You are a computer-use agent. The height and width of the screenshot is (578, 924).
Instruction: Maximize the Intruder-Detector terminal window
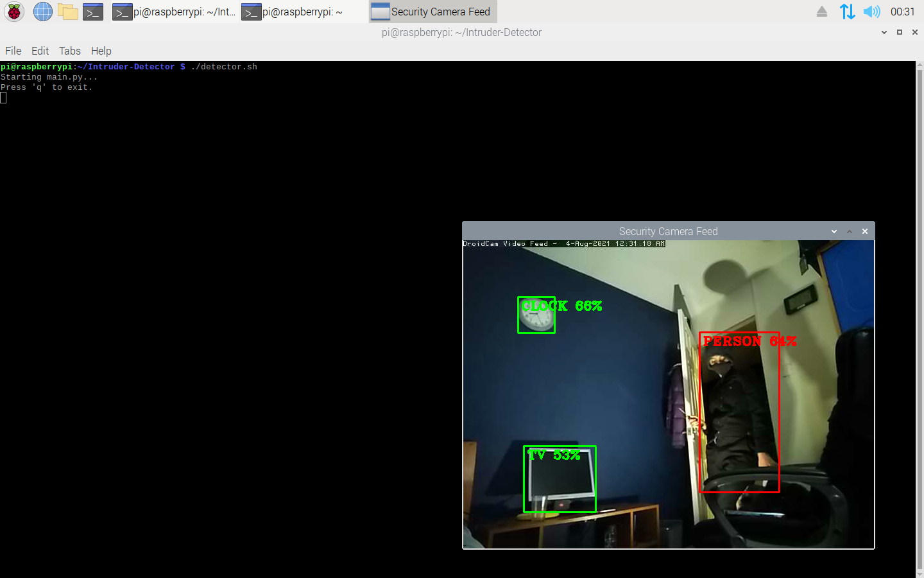(x=900, y=32)
